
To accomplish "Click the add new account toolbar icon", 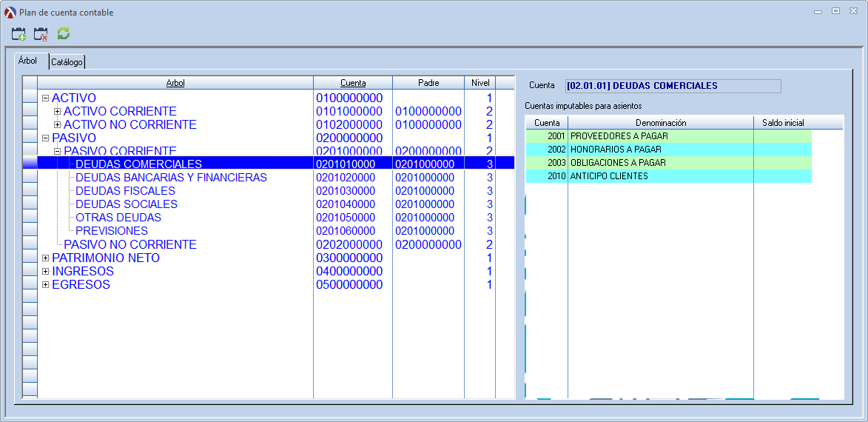I will [18, 34].
